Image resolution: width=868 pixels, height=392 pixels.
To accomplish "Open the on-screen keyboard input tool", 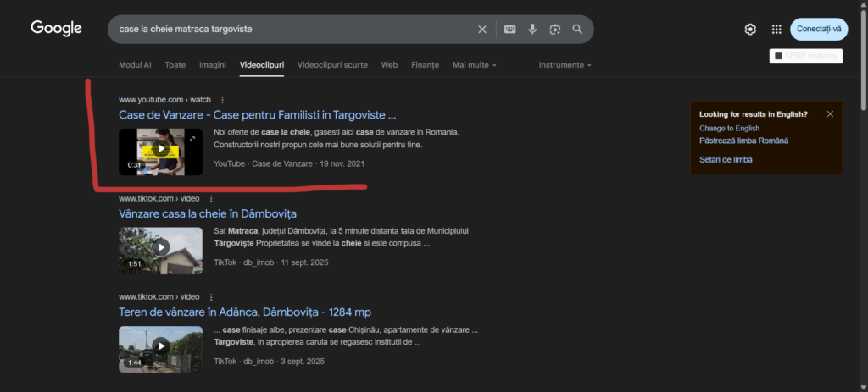I will (509, 30).
